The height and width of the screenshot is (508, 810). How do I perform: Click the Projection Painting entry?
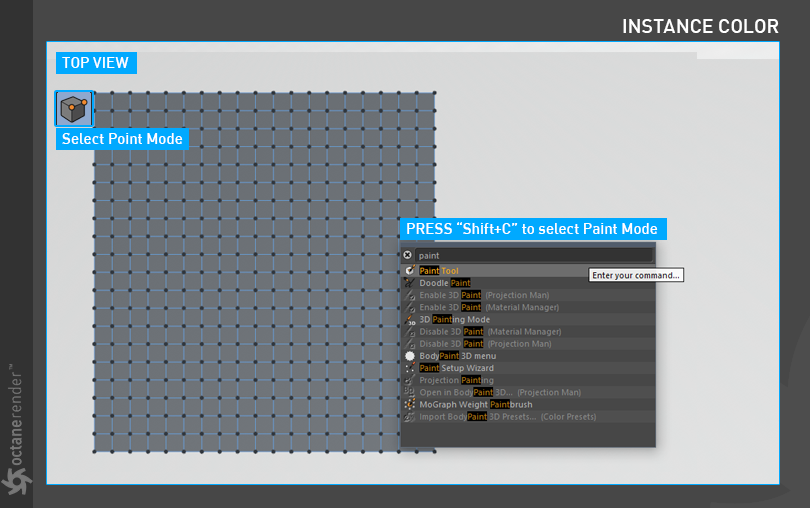[x=456, y=380]
